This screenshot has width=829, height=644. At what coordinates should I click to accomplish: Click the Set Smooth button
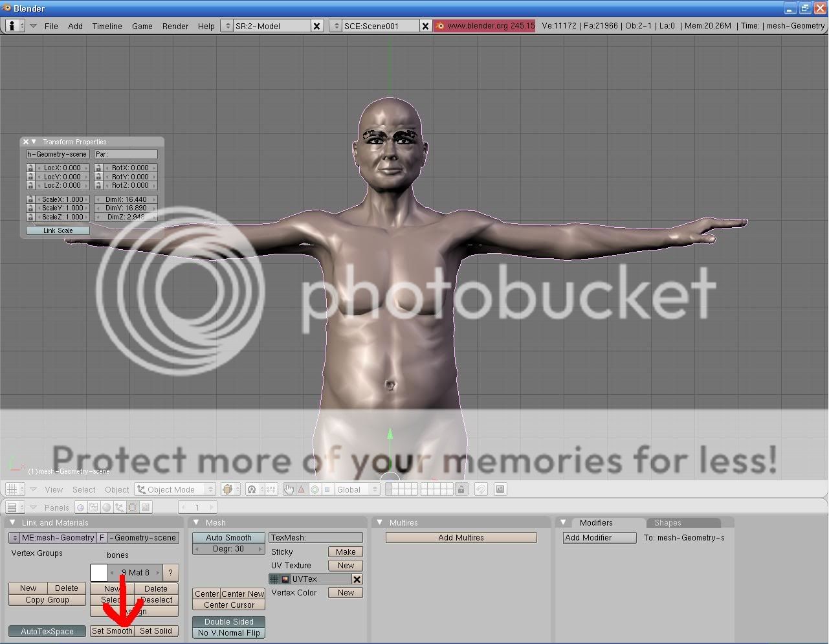[x=112, y=631]
